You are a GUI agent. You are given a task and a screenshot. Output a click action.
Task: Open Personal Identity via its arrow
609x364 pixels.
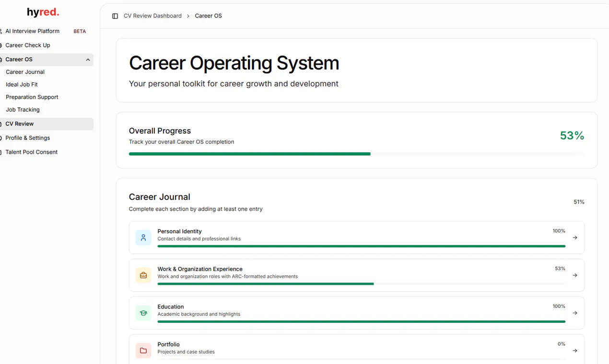[x=575, y=238]
